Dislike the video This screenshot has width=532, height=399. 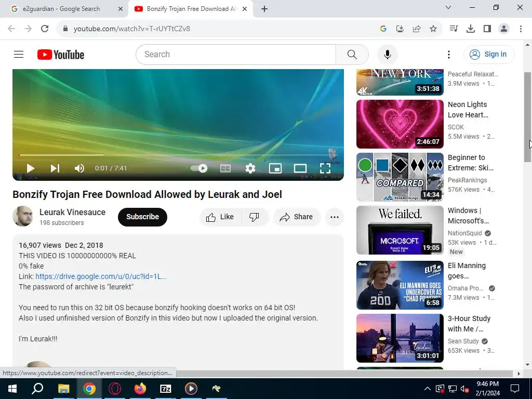coord(255,217)
